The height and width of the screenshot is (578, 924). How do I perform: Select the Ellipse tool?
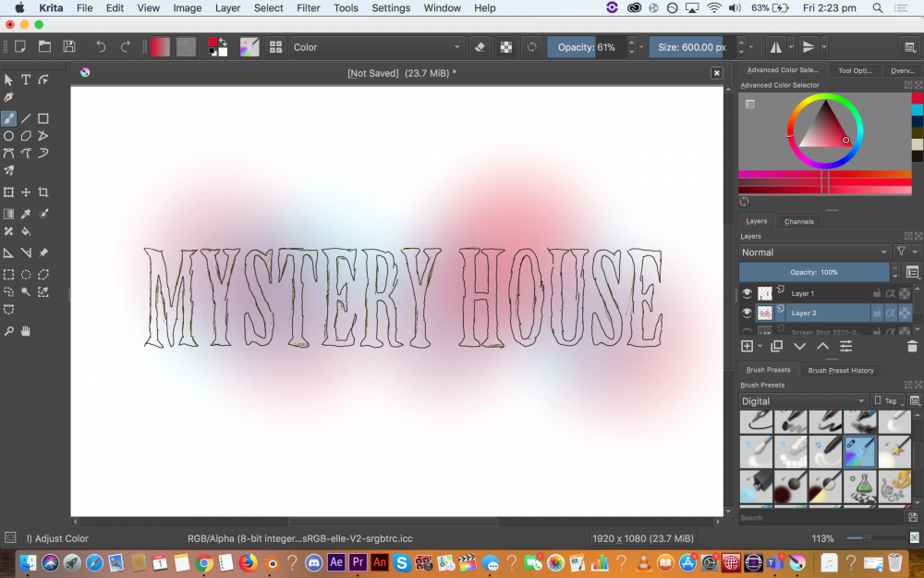[x=9, y=136]
